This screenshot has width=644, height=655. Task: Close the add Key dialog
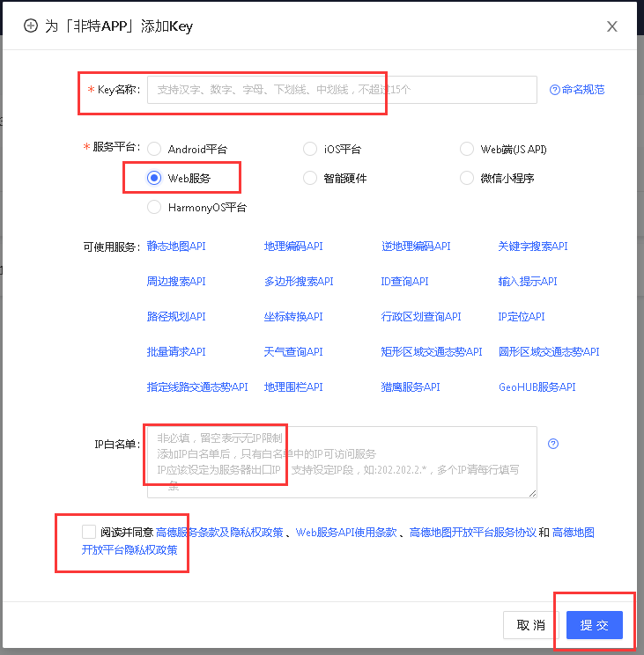[612, 26]
